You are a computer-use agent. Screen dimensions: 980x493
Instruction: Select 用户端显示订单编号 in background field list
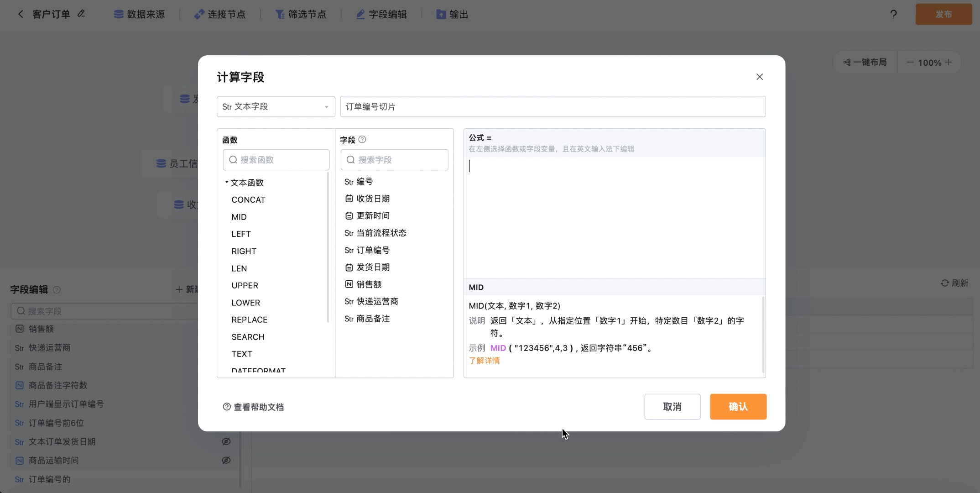pos(66,404)
